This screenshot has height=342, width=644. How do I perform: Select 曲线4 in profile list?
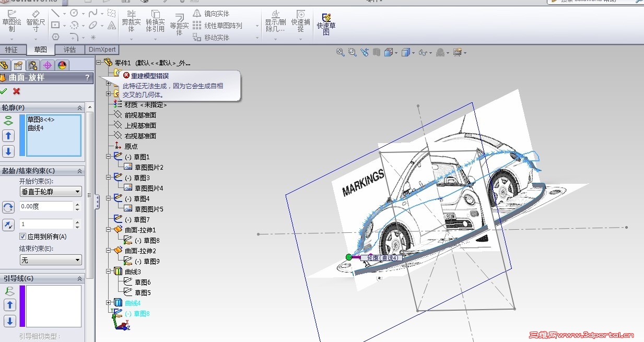click(36, 128)
